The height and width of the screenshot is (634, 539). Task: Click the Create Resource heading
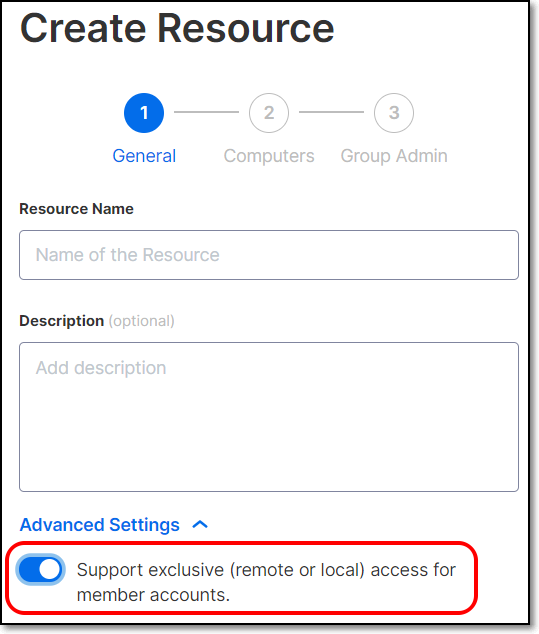coord(177,28)
